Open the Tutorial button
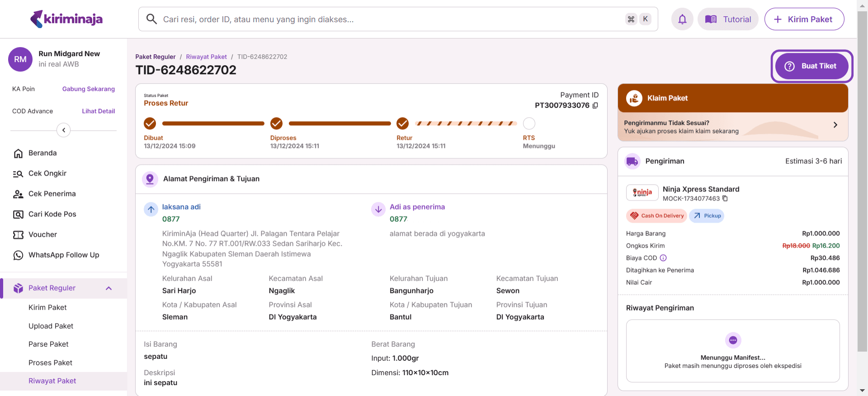This screenshot has width=868, height=396. (x=728, y=19)
